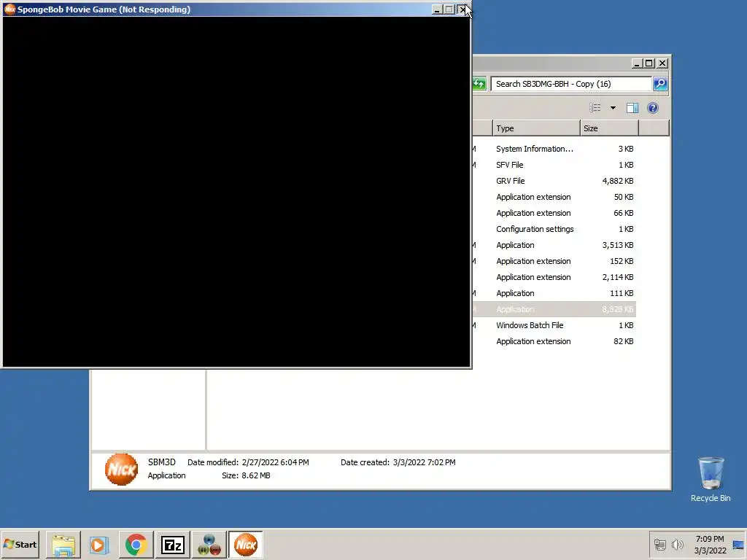Click the Nick icon in the game title bar
Screen dimensions: 747x560
pos(9,9)
